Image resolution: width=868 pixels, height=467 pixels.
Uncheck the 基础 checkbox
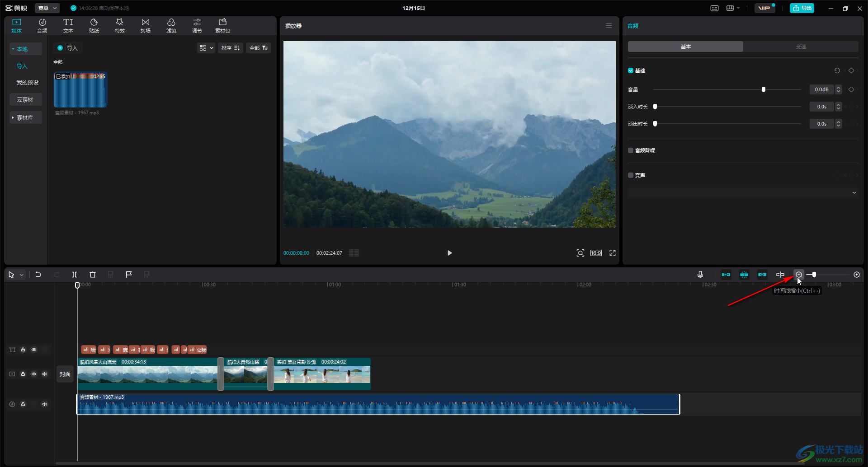tap(631, 70)
